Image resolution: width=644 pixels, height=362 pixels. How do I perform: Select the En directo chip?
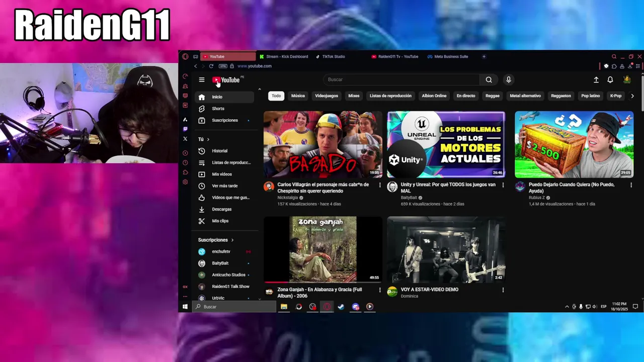pyautogui.click(x=466, y=96)
